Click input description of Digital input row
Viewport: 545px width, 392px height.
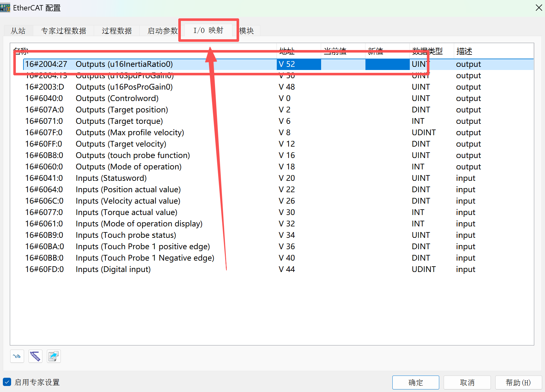(x=466, y=269)
